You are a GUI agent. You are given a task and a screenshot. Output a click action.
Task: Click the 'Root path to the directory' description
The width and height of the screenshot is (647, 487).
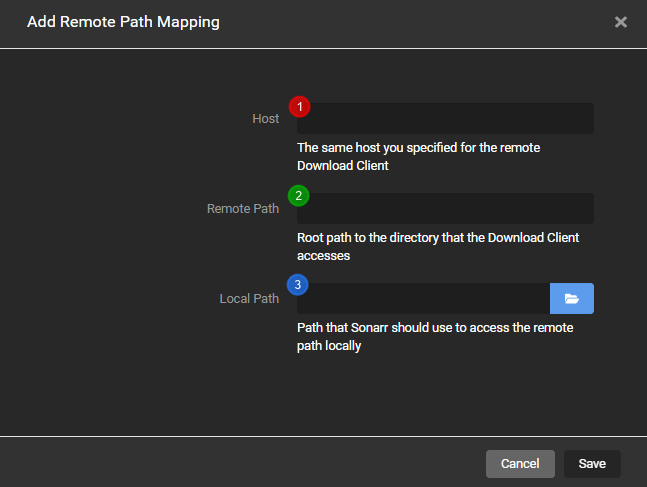click(438, 247)
